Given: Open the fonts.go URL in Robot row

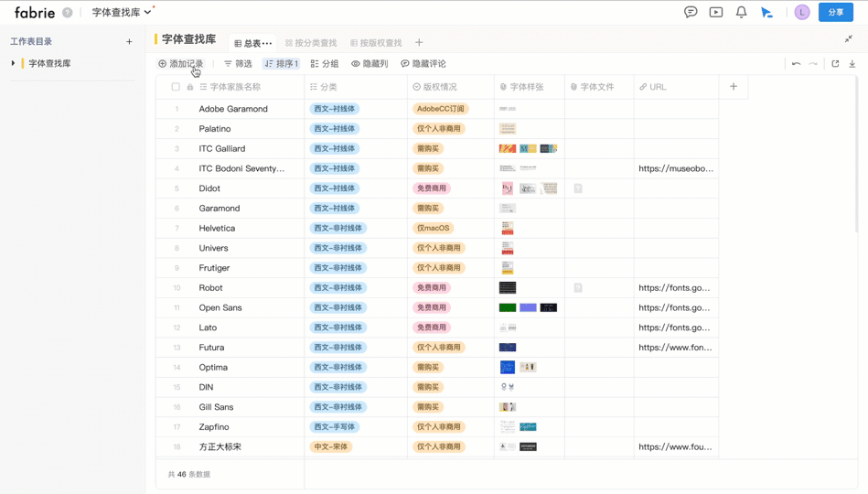Looking at the screenshot, I should [x=674, y=288].
